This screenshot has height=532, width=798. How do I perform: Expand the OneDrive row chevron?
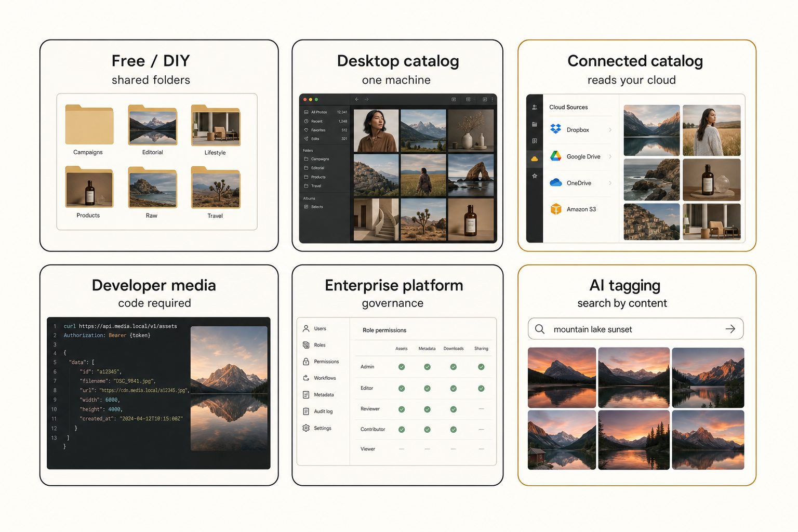pyautogui.click(x=610, y=183)
